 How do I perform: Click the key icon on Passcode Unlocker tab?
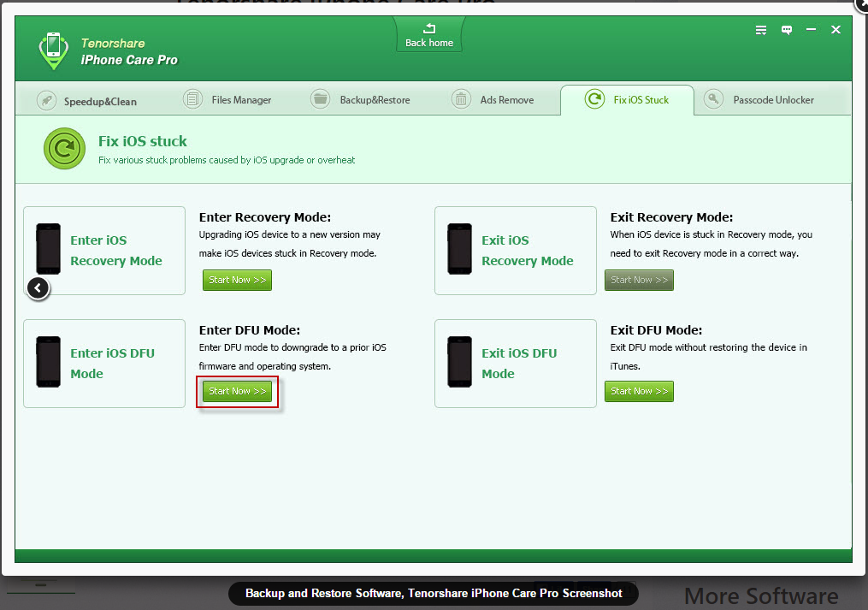[713, 99]
